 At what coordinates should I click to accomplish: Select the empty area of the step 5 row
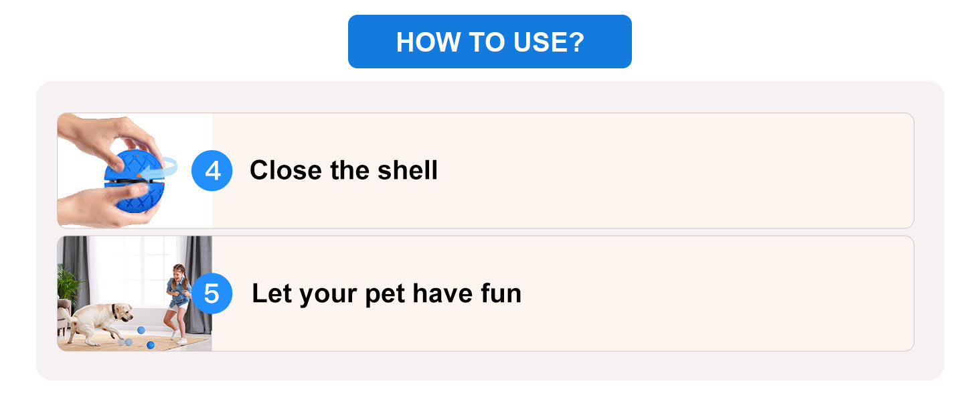[716, 293]
